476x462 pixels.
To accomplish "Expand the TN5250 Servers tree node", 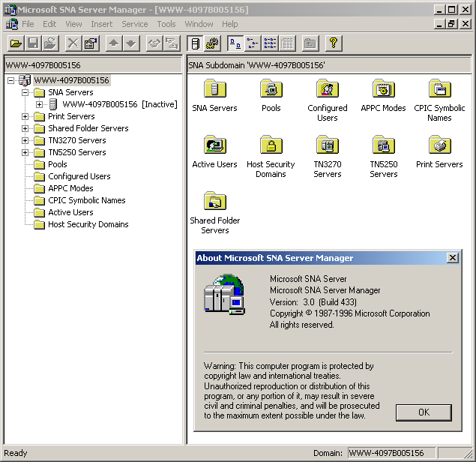I will 25,152.
